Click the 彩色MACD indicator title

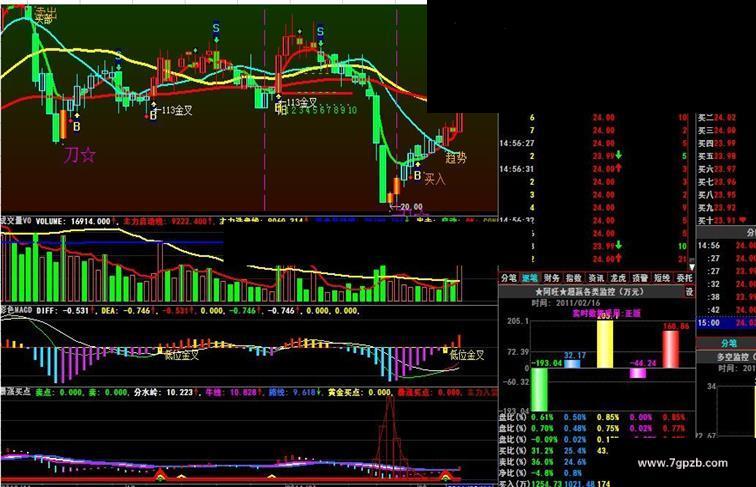point(16,310)
